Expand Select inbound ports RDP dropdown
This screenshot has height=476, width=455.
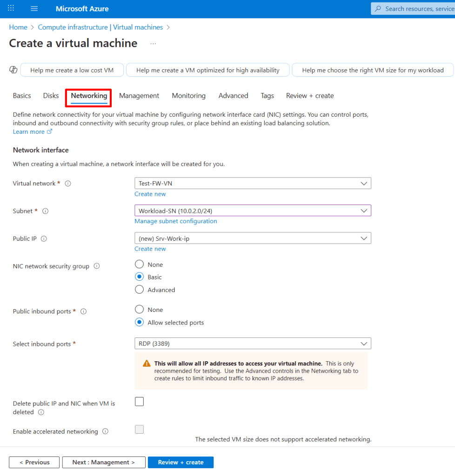pyautogui.click(x=253, y=344)
